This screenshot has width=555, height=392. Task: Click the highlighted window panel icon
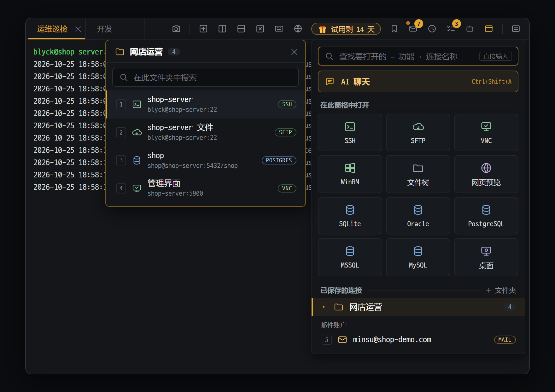489,29
